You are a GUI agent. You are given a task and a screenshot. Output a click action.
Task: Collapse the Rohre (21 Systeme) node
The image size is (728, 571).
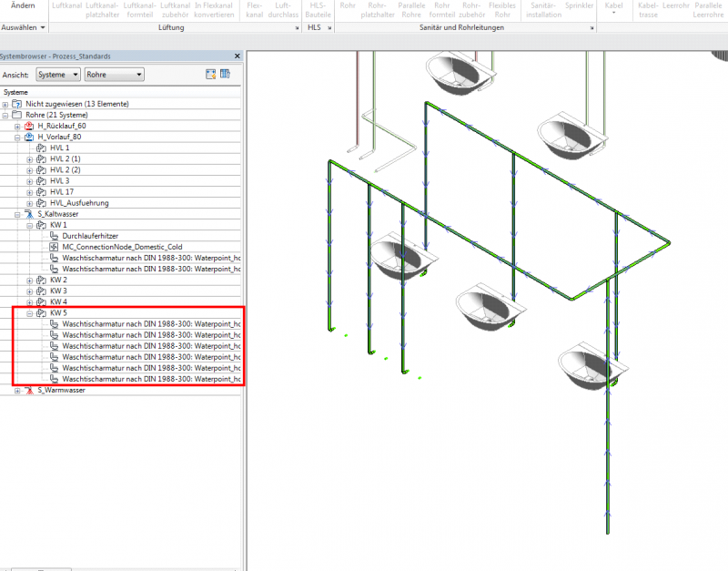click(x=5, y=115)
